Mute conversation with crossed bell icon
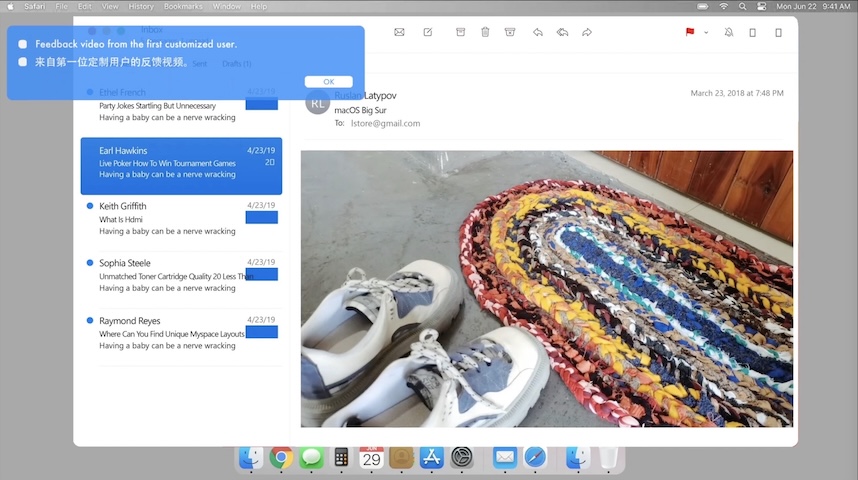The width and height of the screenshot is (858, 480). click(x=729, y=32)
